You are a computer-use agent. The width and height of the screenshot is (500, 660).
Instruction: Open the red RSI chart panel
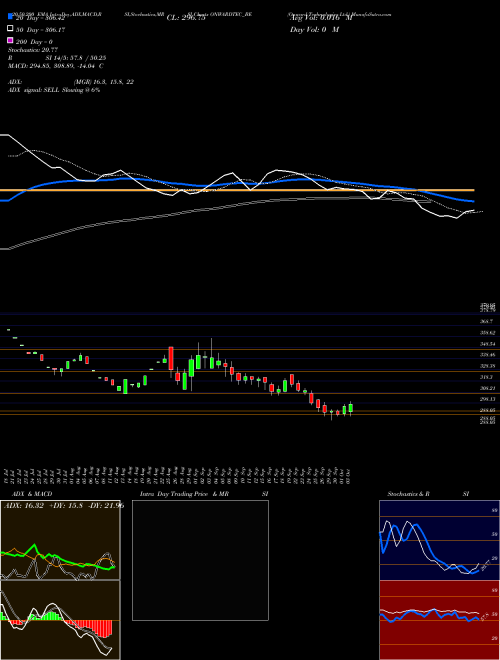point(439,620)
